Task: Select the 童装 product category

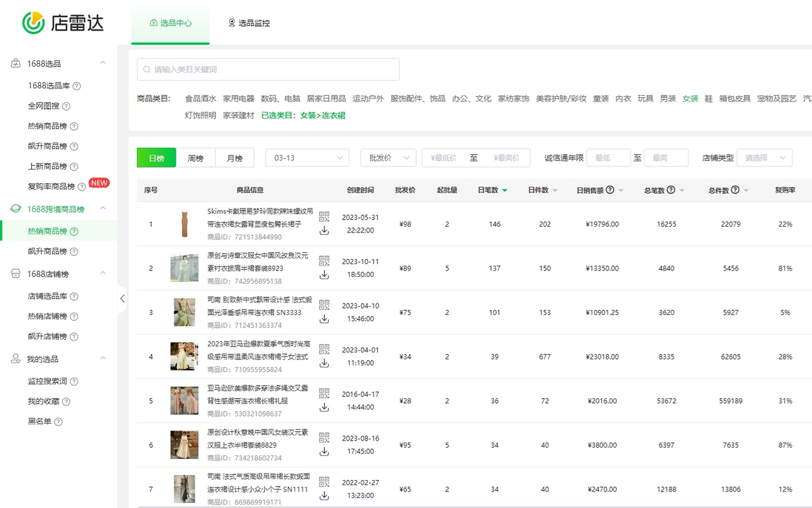Action: (x=600, y=99)
